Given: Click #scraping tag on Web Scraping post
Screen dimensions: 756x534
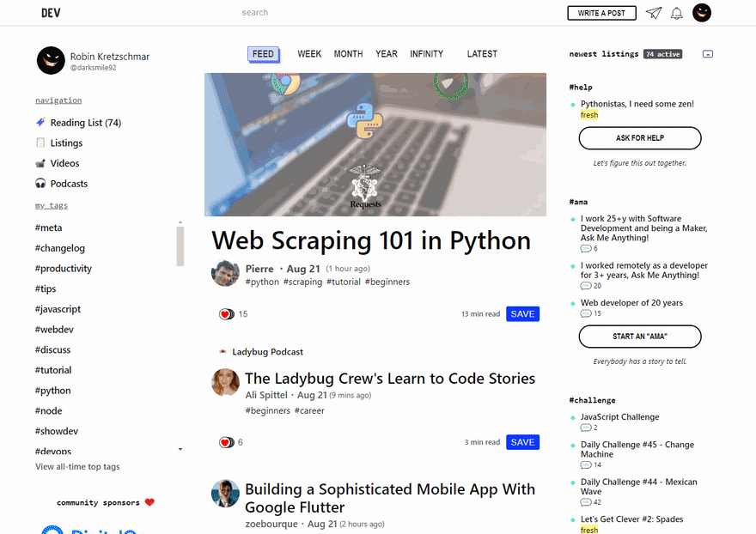Looking at the screenshot, I should tap(302, 282).
